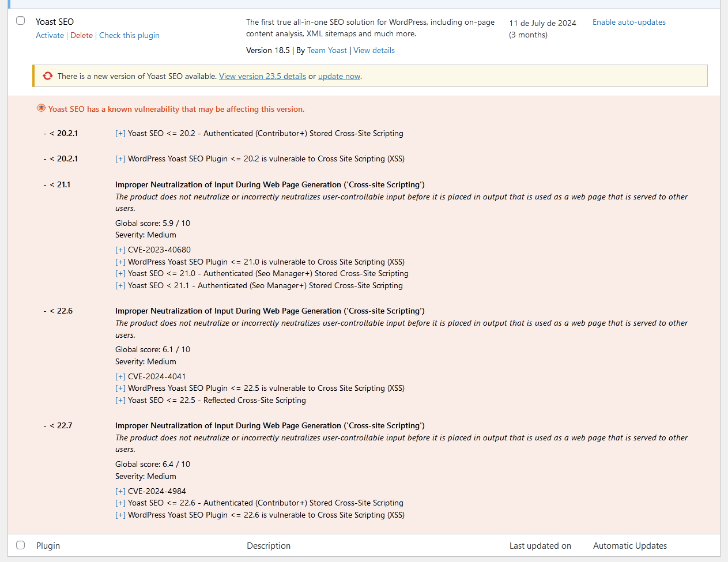The image size is (728, 562).
Task: Tick the Yoast SEO plugin checkbox
Action: pyautogui.click(x=21, y=21)
